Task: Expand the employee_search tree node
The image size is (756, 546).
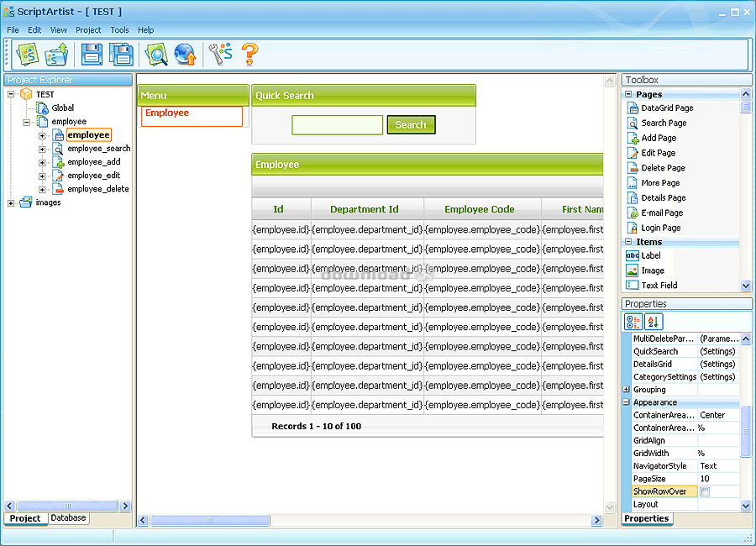Action: 42,149
